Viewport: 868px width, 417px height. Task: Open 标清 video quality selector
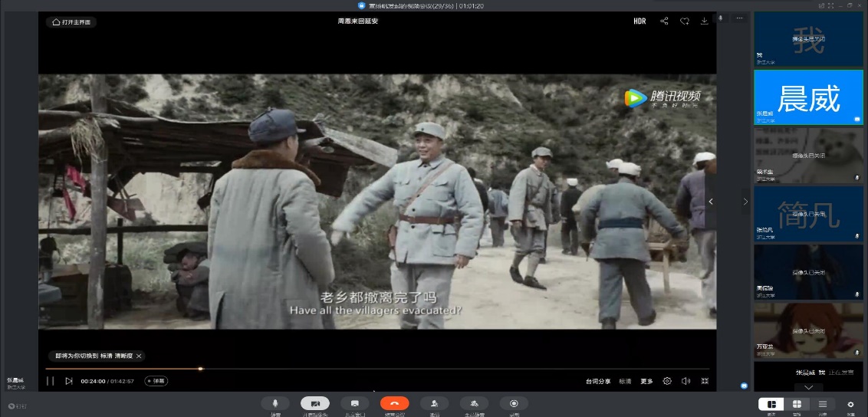click(x=625, y=382)
